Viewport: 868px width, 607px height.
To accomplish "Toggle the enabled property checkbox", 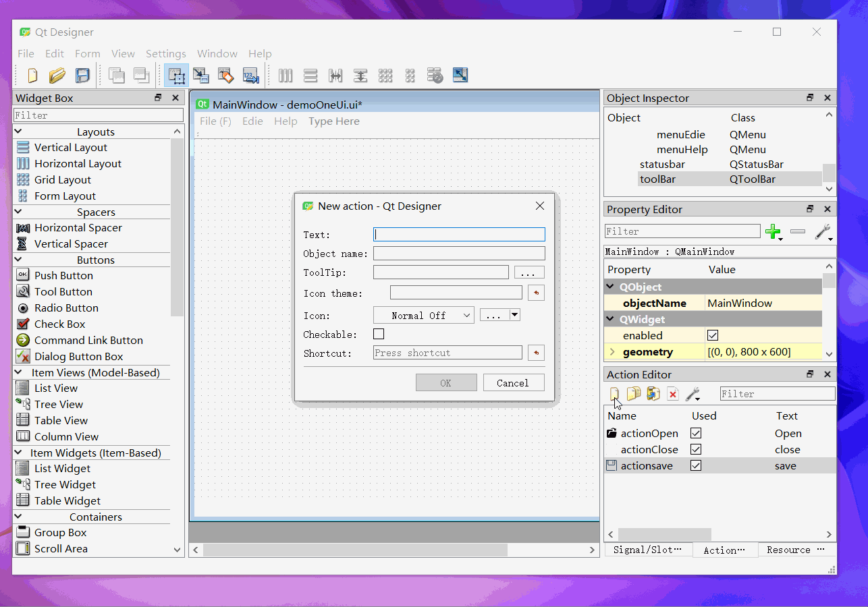I will (713, 335).
